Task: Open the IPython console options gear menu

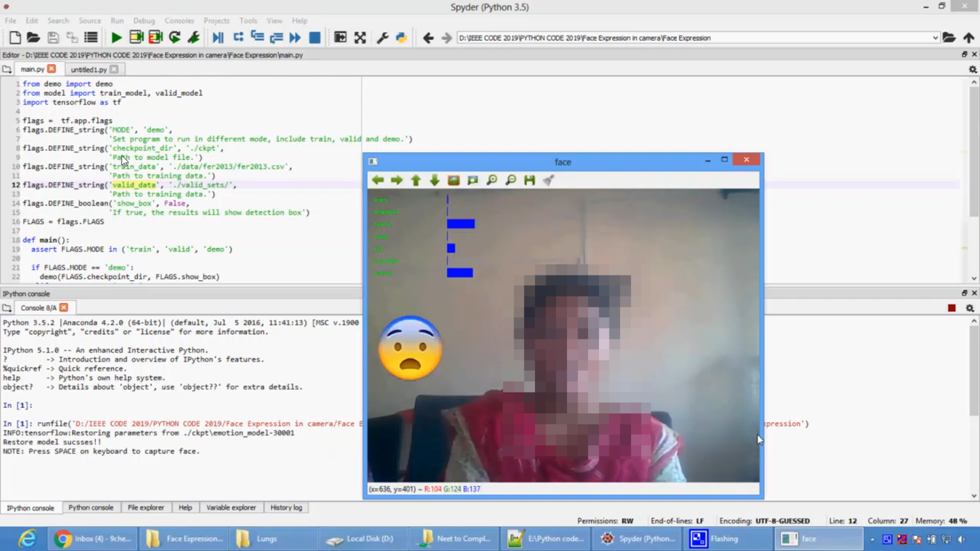Action: [970, 307]
